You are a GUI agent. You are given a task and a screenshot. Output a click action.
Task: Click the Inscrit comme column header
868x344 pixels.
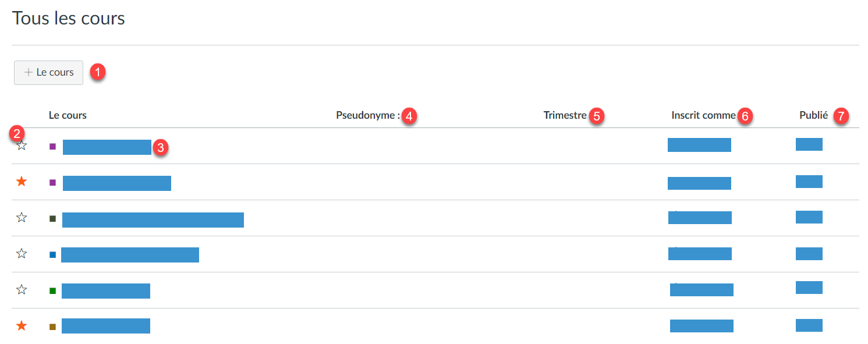(x=703, y=115)
